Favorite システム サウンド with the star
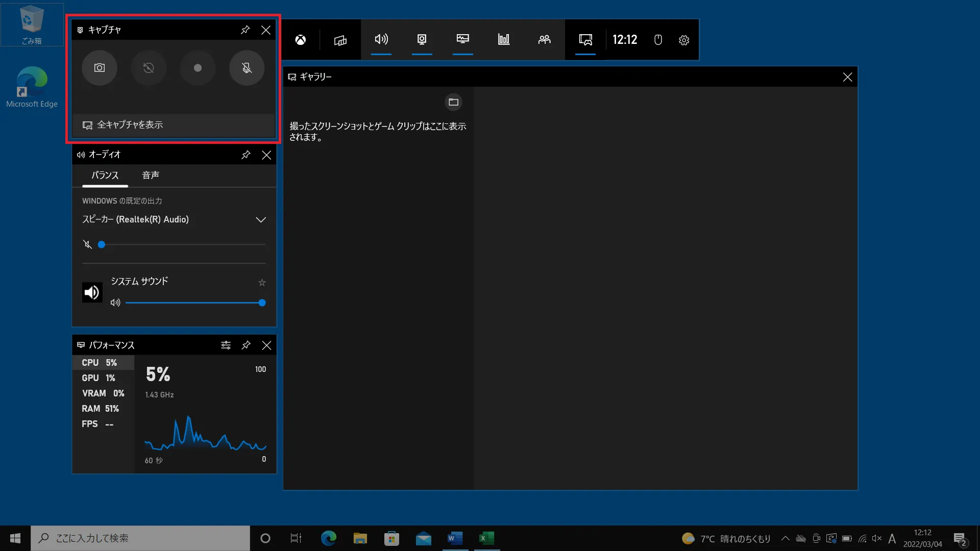The image size is (980, 551). (x=262, y=283)
